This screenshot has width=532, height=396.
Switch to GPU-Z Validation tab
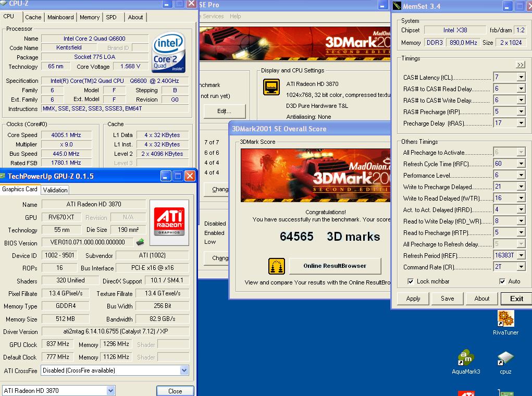(x=55, y=190)
